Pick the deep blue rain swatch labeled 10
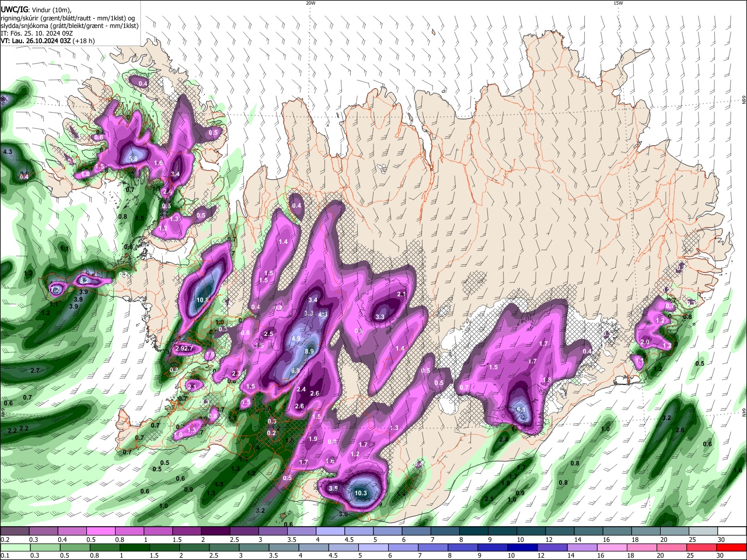 click(x=522, y=547)
